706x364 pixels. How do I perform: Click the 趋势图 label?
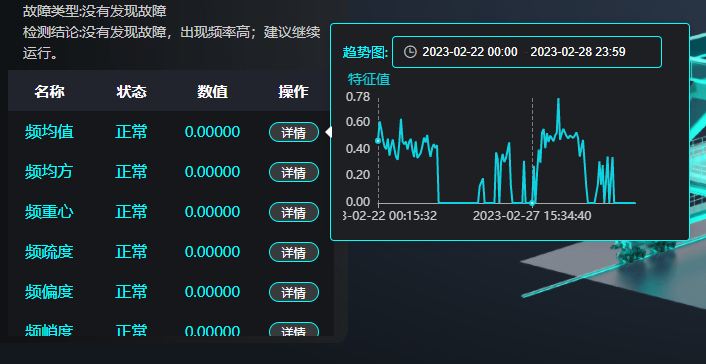[365, 52]
